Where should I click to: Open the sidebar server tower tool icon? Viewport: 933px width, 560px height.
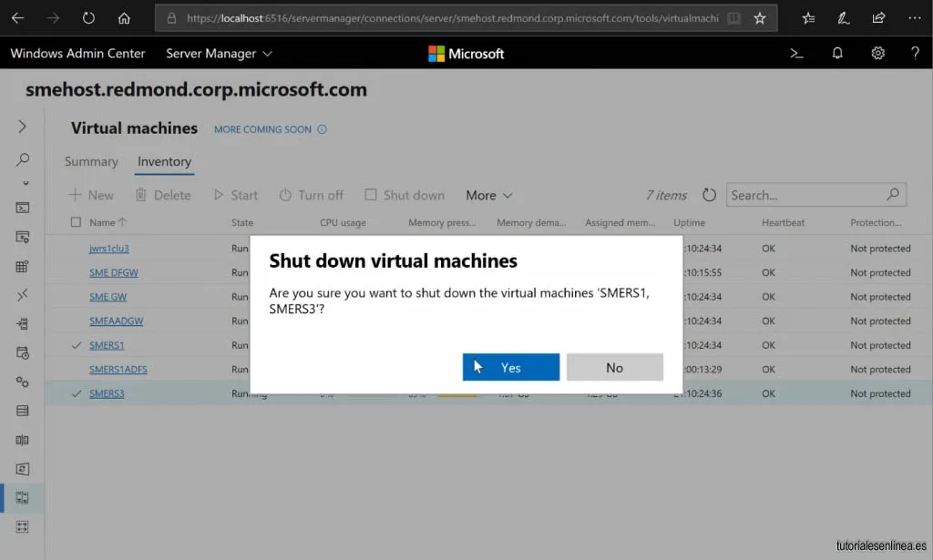[23, 324]
